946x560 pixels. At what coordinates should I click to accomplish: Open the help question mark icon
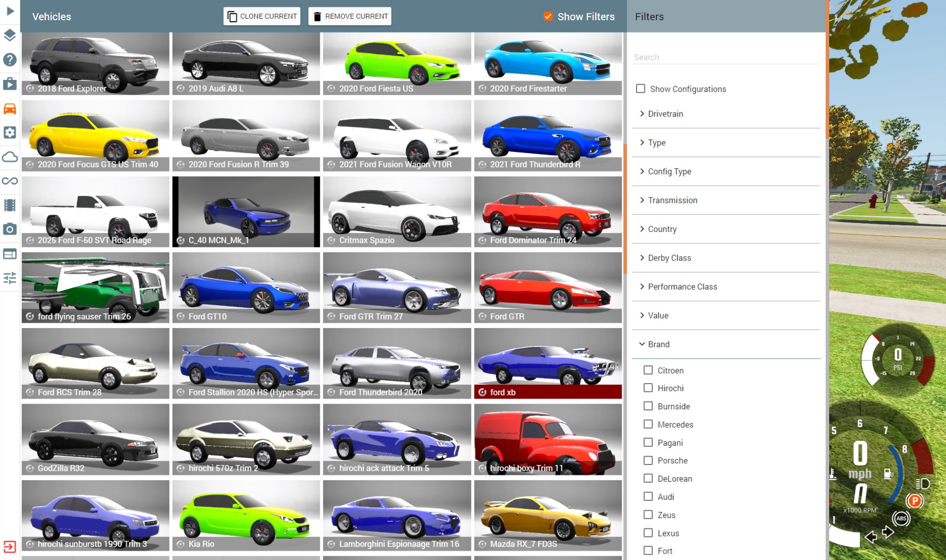click(10, 60)
